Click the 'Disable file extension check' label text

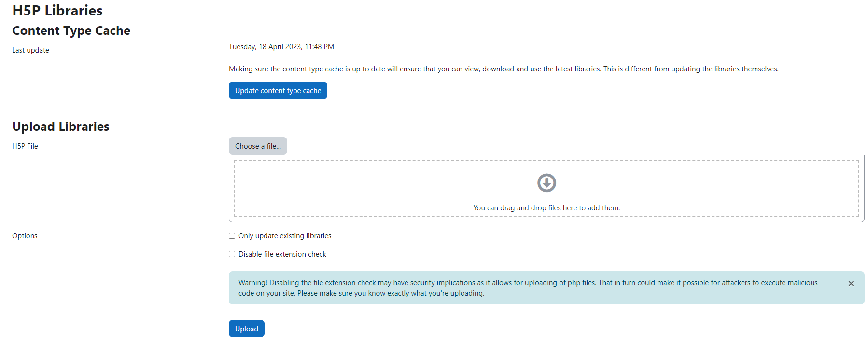282,254
